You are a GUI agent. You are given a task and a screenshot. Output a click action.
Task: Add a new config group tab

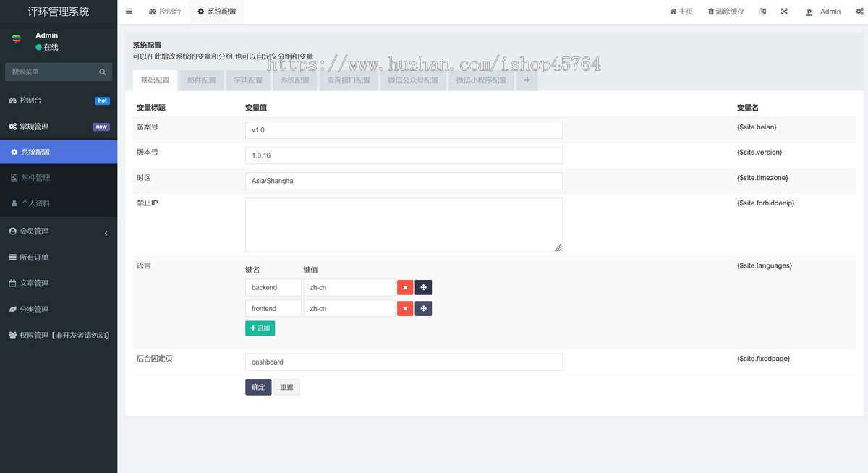pos(527,80)
